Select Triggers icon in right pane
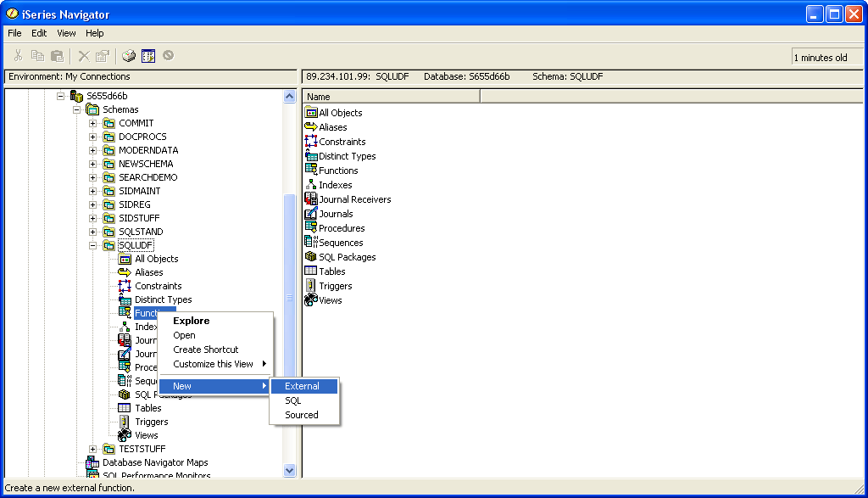The height and width of the screenshot is (498, 868). pos(311,285)
